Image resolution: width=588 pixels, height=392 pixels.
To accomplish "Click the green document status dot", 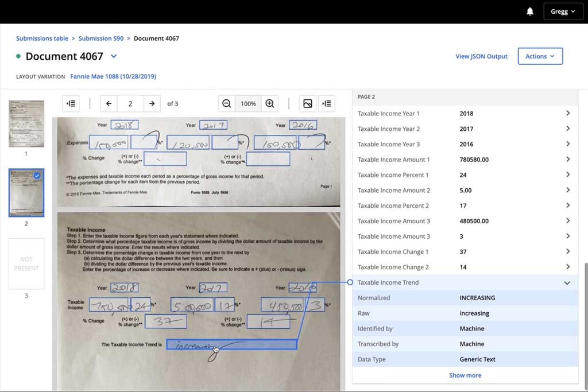I will click(18, 56).
